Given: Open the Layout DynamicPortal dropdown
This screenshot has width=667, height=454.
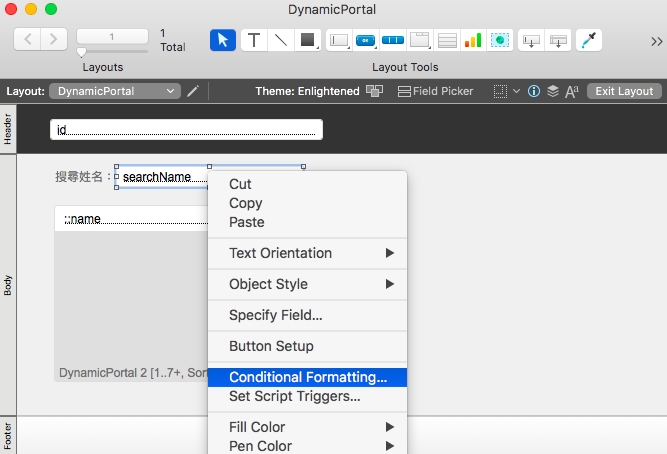Looking at the screenshot, I should [x=115, y=91].
